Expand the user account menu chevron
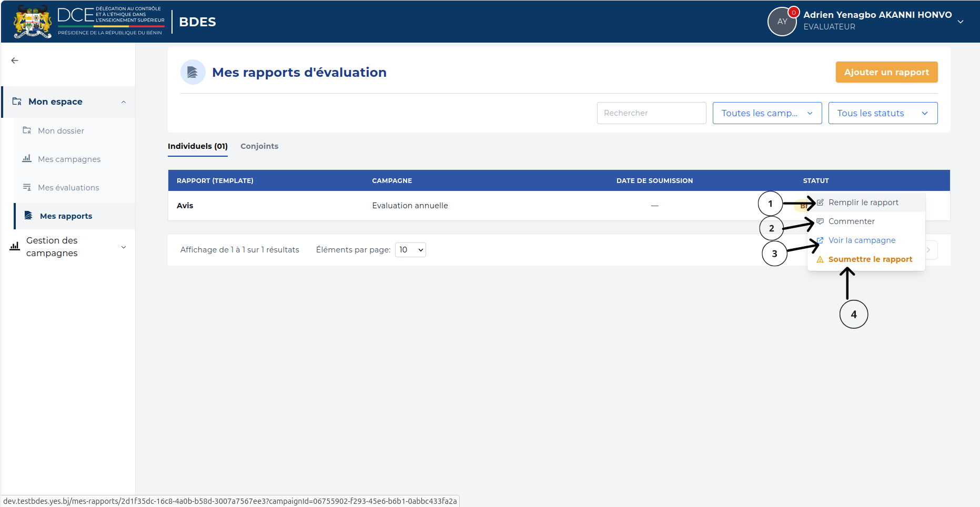Screen dimensions: 980x507 pyautogui.click(x=961, y=22)
